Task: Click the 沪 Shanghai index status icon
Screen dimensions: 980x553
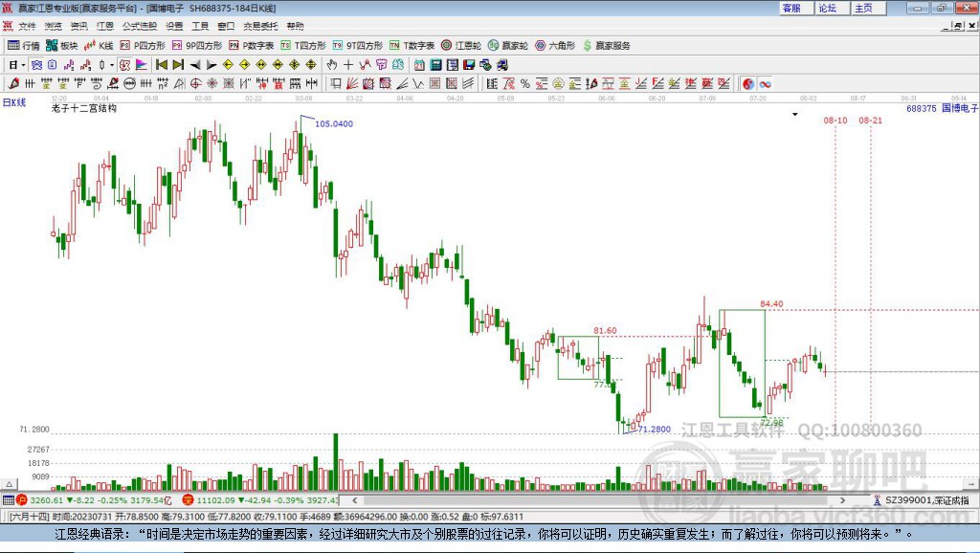Action: (x=22, y=499)
